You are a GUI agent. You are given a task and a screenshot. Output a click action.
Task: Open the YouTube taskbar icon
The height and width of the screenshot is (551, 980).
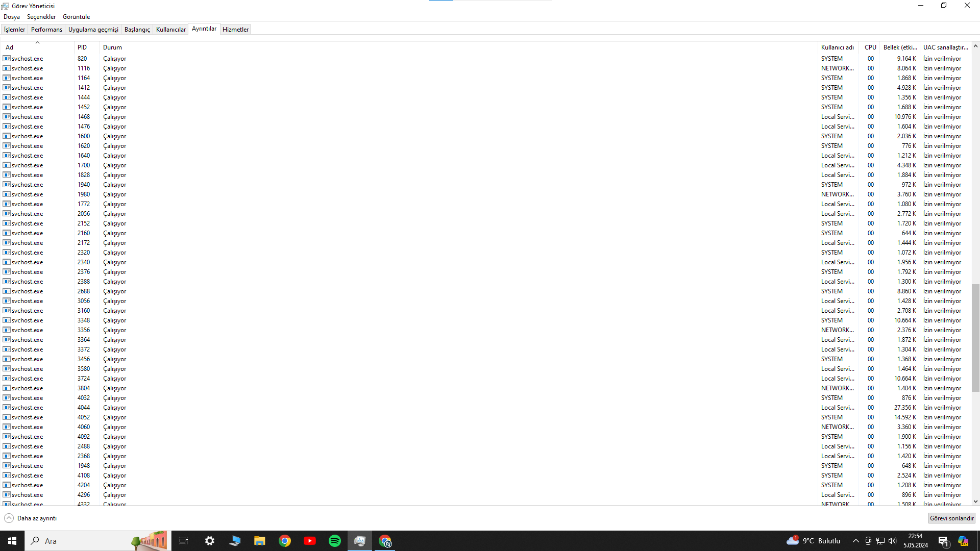310,541
